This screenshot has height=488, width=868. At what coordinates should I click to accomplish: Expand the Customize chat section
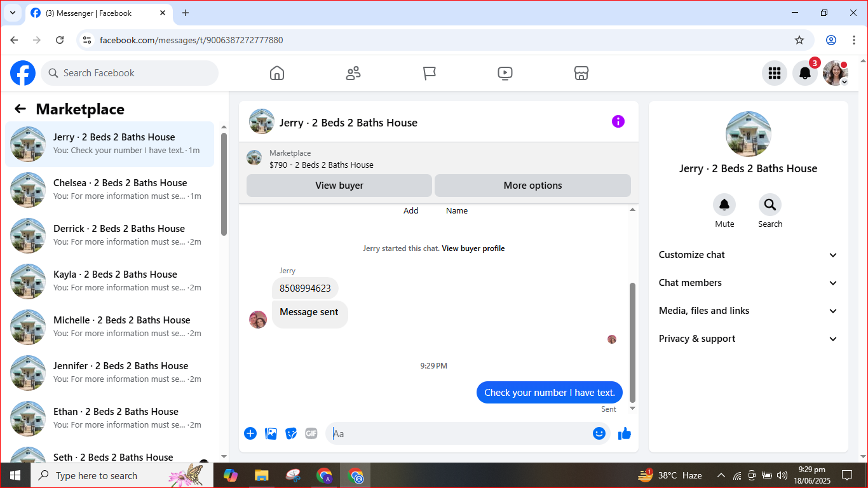pos(749,255)
